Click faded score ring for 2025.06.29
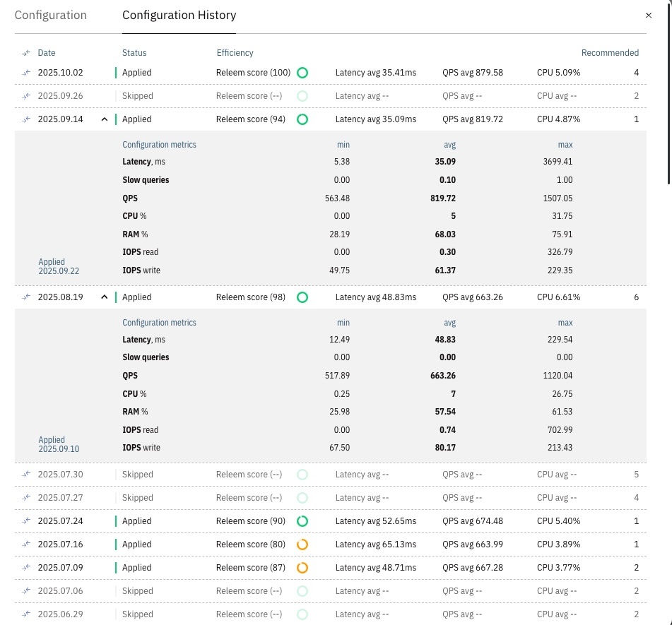This screenshot has height=625, width=672. click(302, 614)
